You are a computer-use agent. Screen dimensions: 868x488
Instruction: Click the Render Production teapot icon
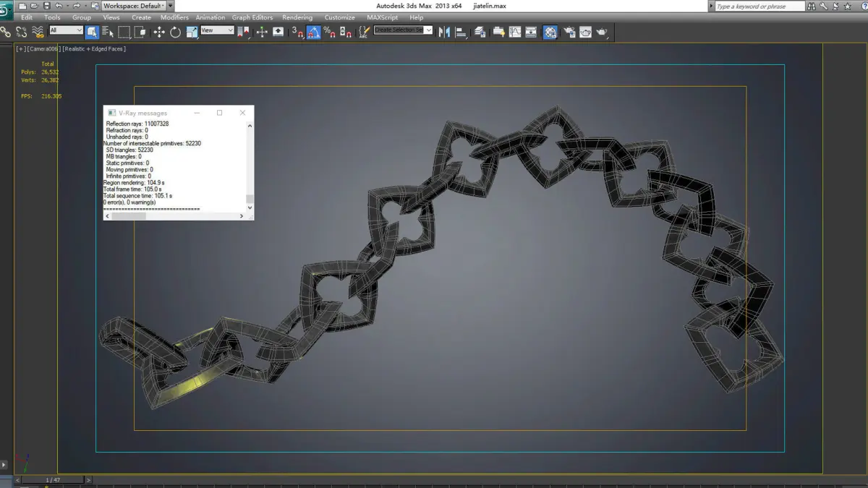(x=602, y=32)
